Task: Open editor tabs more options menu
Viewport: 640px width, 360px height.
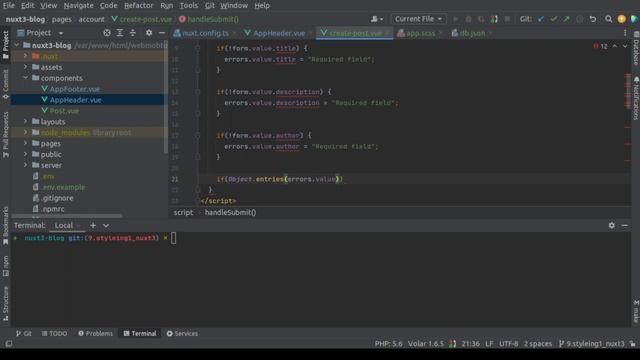Action: point(625,33)
